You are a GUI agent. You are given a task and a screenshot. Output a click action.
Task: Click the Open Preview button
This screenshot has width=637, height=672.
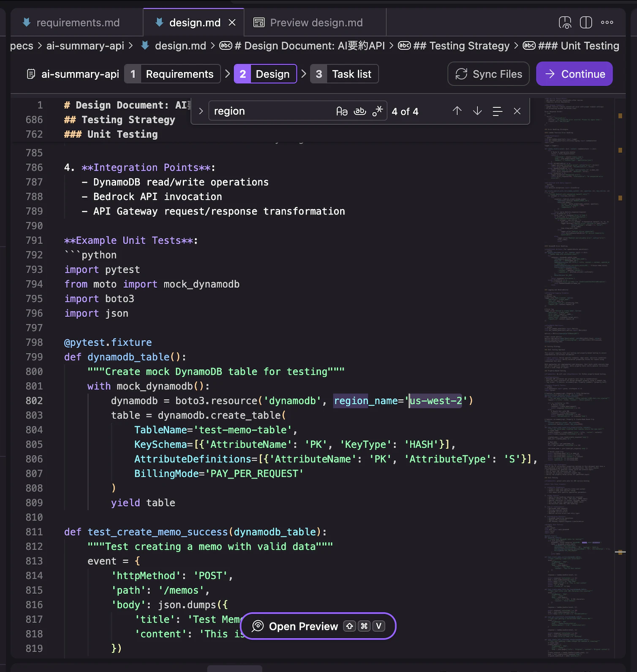click(x=318, y=626)
